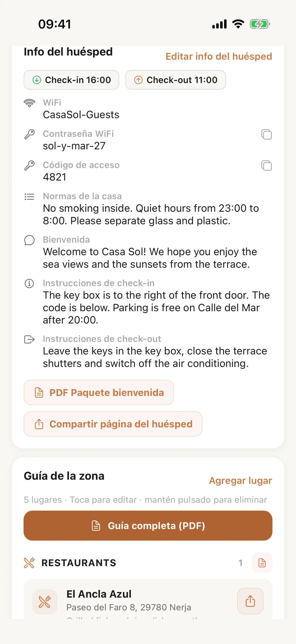
Task: Select the Check-out 11:00 chip
Action: [x=175, y=80]
